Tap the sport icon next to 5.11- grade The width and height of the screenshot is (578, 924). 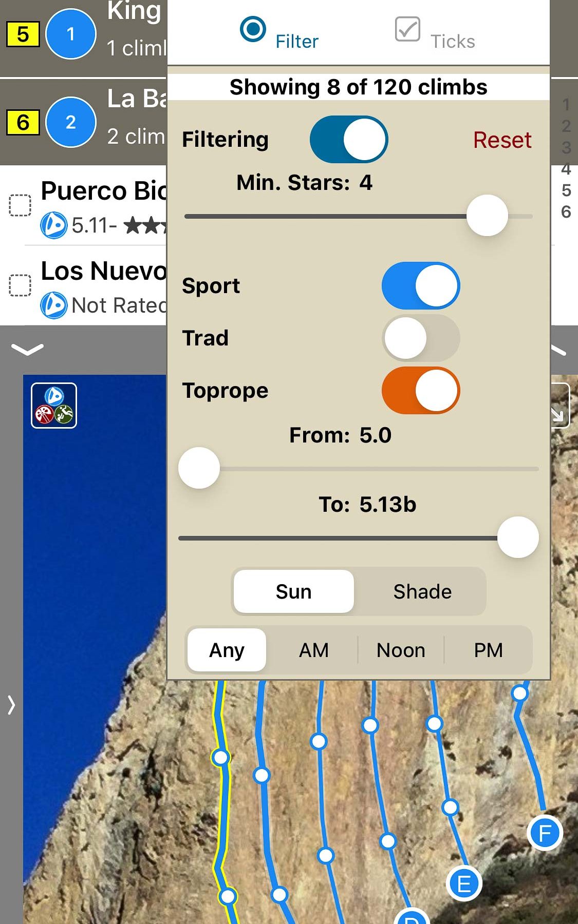tap(53, 225)
